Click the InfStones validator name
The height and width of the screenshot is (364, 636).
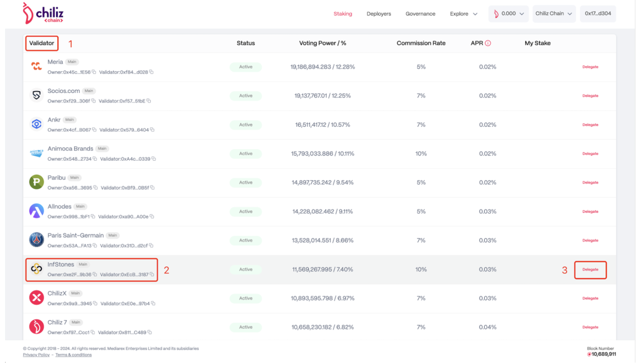pyautogui.click(x=61, y=265)
